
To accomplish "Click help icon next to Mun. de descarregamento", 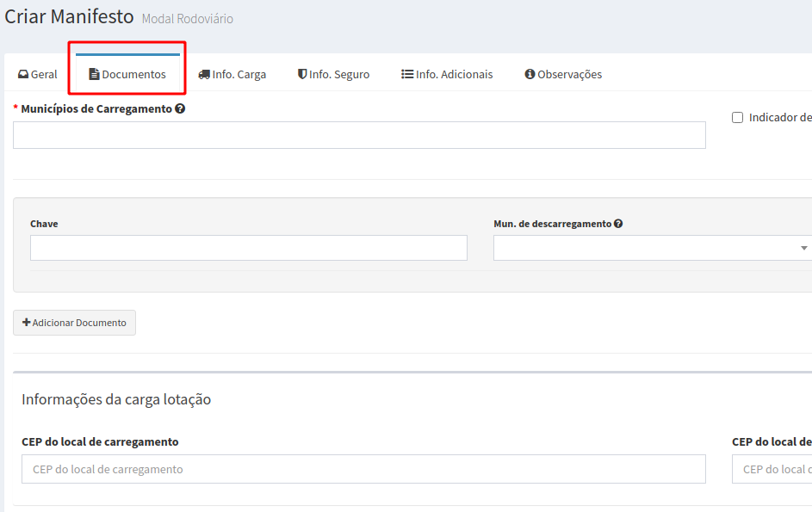I will pyautogui.click(x=618, y=224).
